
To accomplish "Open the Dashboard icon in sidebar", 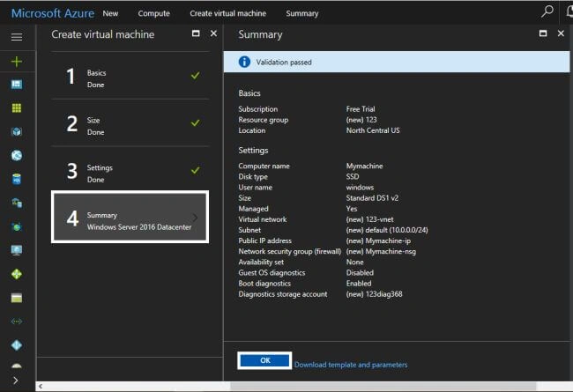I will (17, 85).
